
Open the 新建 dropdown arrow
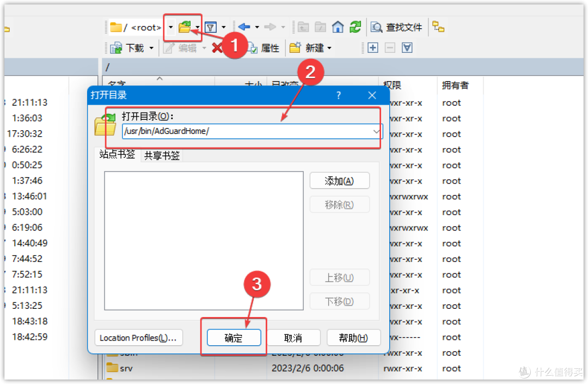pyautogui.click(x=329, y=47)
